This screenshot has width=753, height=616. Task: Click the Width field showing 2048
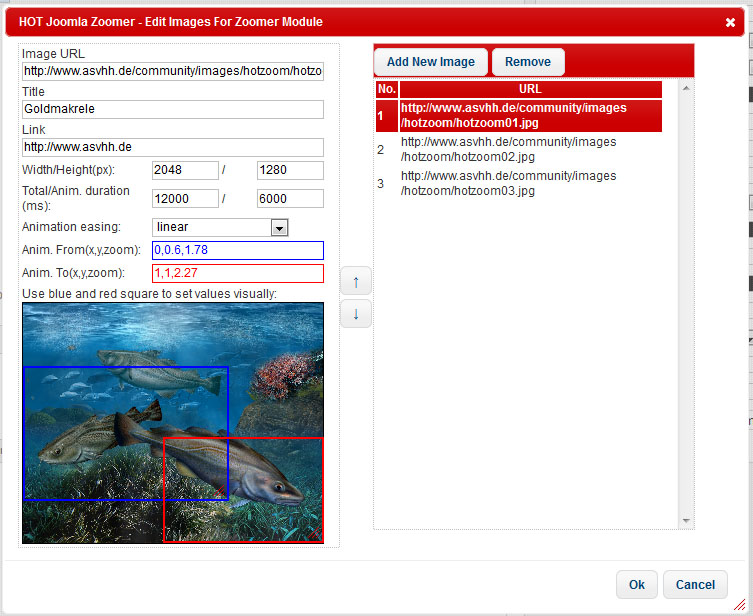(185, 170)
